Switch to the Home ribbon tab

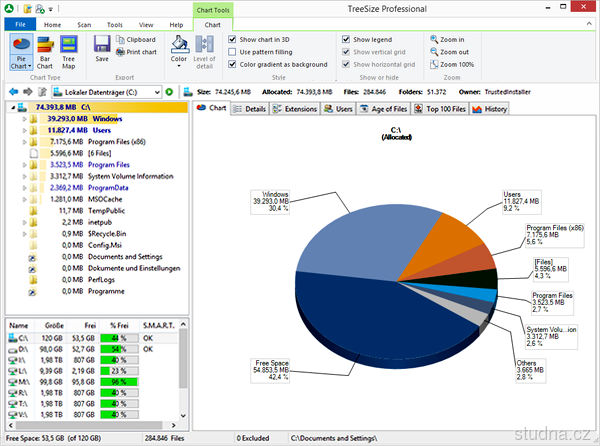pyautogui.click(x=52, y=24)
